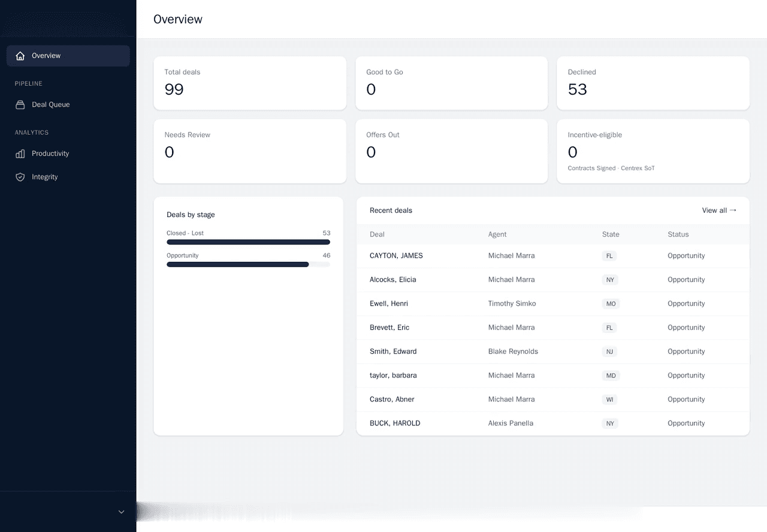
Task: Click the MO state badge
Action: click(611, 304)
